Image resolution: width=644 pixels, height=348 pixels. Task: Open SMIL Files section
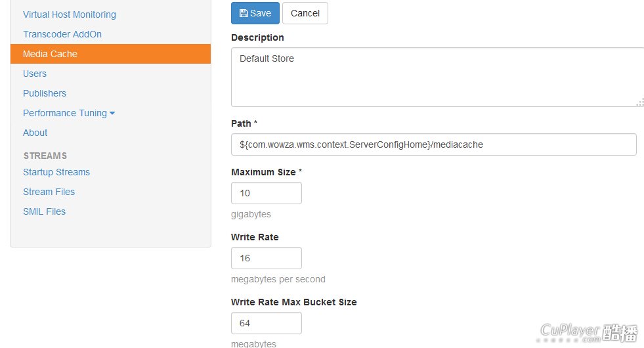[45, 211]
